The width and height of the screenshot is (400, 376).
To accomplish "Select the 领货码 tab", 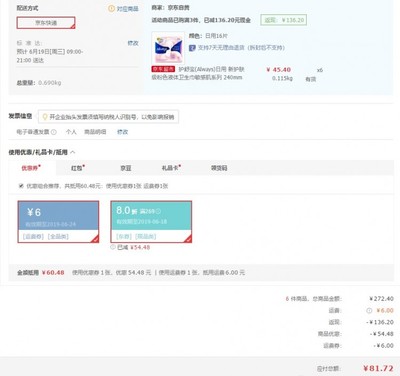I will pos(219,168).
